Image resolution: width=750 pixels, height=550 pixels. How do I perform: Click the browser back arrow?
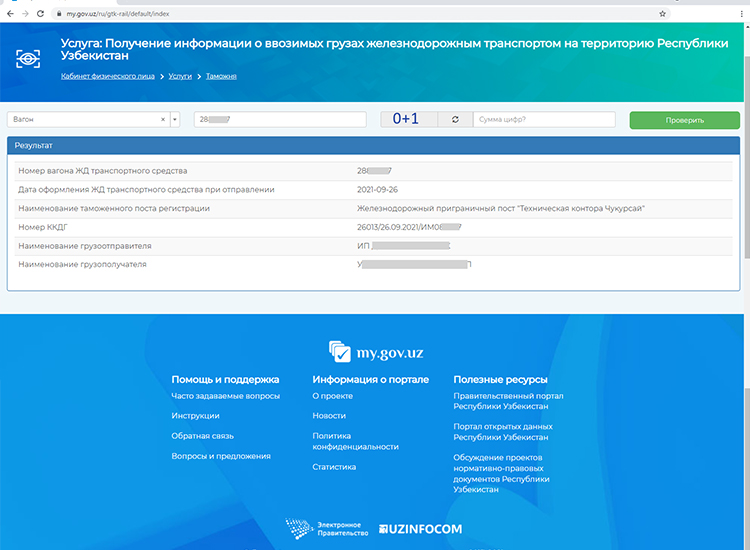click(x=10, y=14)
